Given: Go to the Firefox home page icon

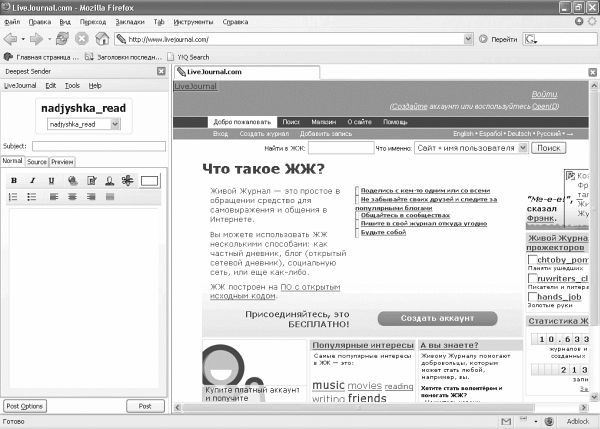Looking at the screenshot, I should pyautogui.click(x=102, y=39).
